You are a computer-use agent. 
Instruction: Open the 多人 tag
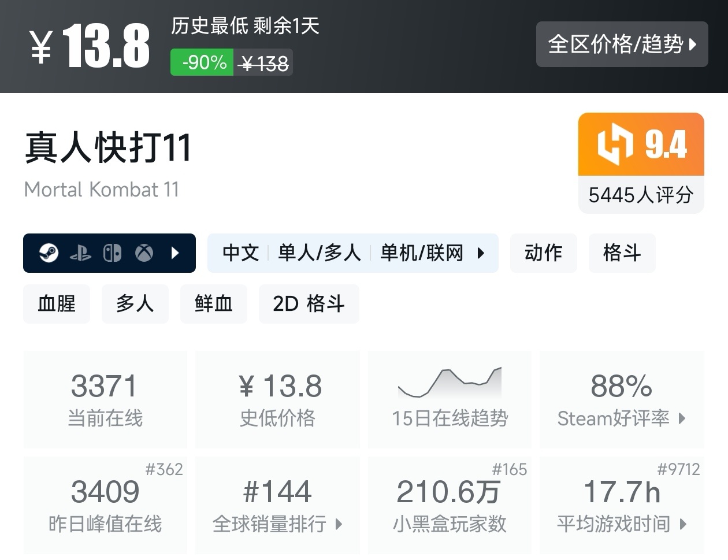(x=135, y=303)
